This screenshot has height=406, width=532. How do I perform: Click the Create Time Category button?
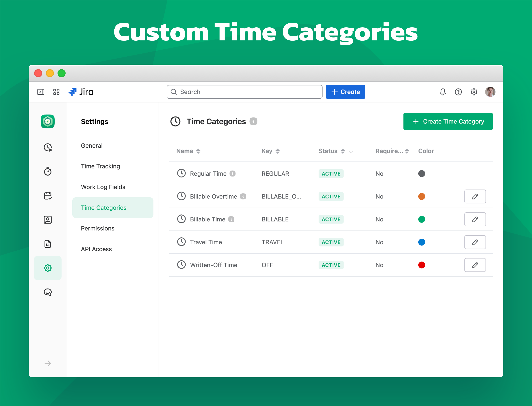448,121
